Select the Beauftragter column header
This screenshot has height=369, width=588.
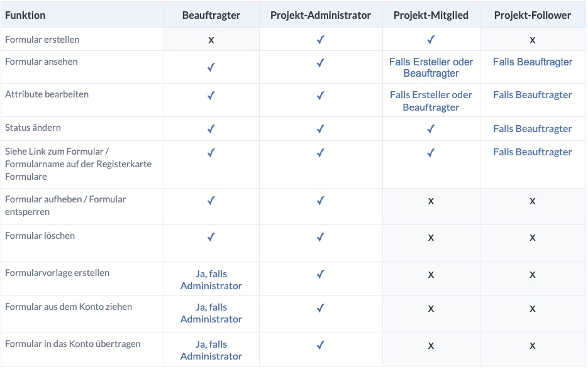pyautogui.click(x=211, y=15)
